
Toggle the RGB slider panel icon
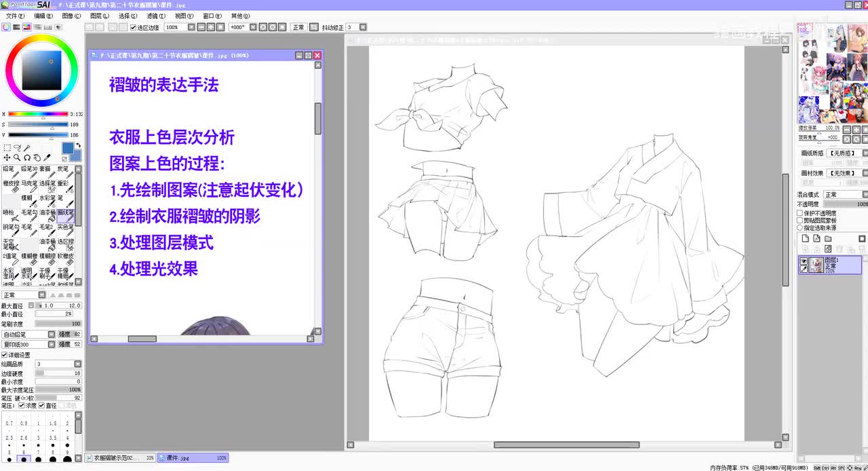[16, 27]
